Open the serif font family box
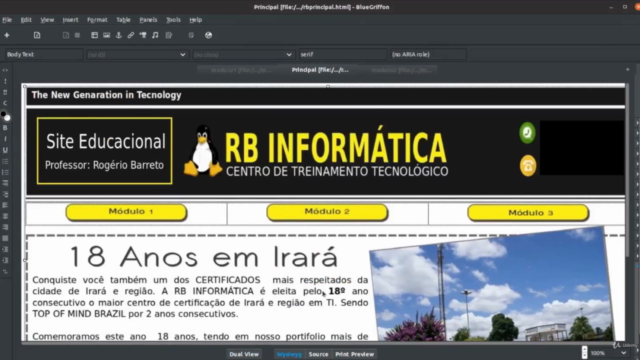Screen dimensions: 640x360 [x=342, y=54]
